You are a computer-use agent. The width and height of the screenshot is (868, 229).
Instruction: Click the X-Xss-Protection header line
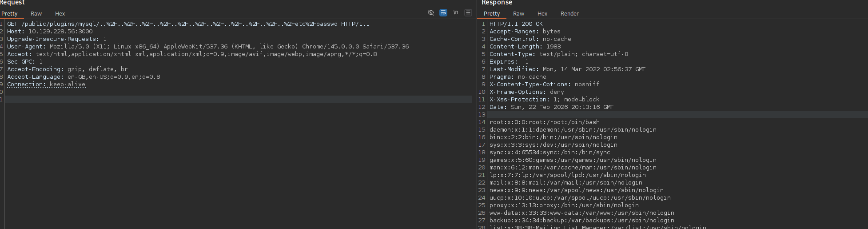pyautogui.click(x=545, y=100)
